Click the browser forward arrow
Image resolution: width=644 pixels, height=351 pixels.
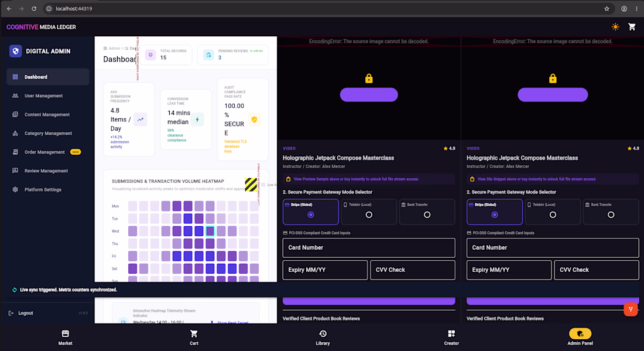(x=21, y=9)
